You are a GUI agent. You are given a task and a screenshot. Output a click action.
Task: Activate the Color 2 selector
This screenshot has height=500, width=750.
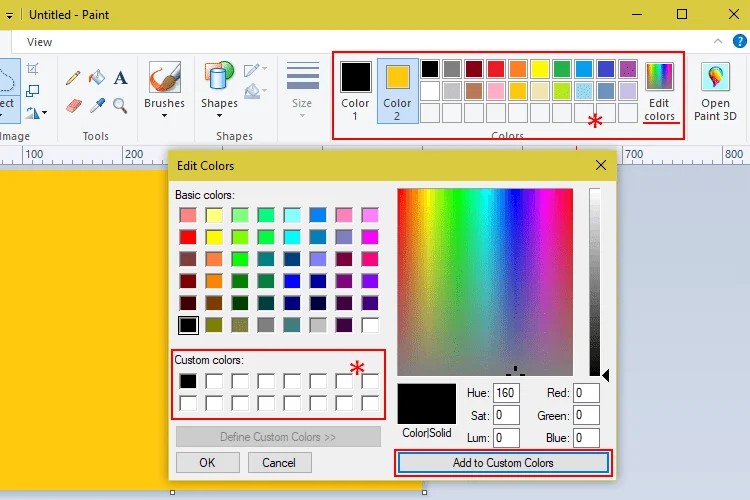point(397,90)
